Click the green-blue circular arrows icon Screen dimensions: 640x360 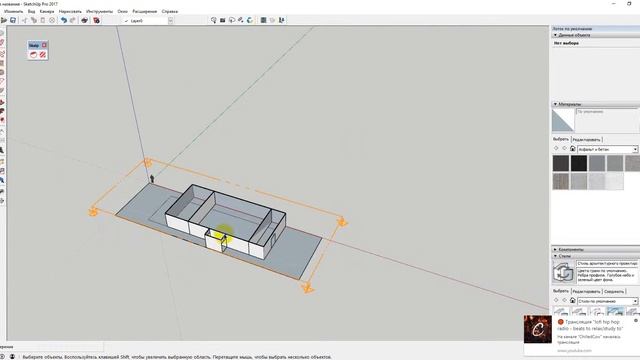click(x=250, y=20)
